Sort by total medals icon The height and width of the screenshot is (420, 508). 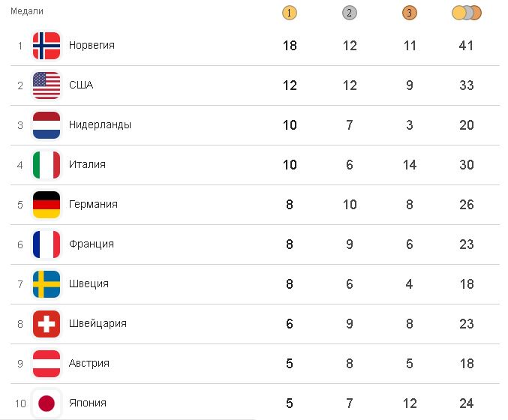(467, 13)
